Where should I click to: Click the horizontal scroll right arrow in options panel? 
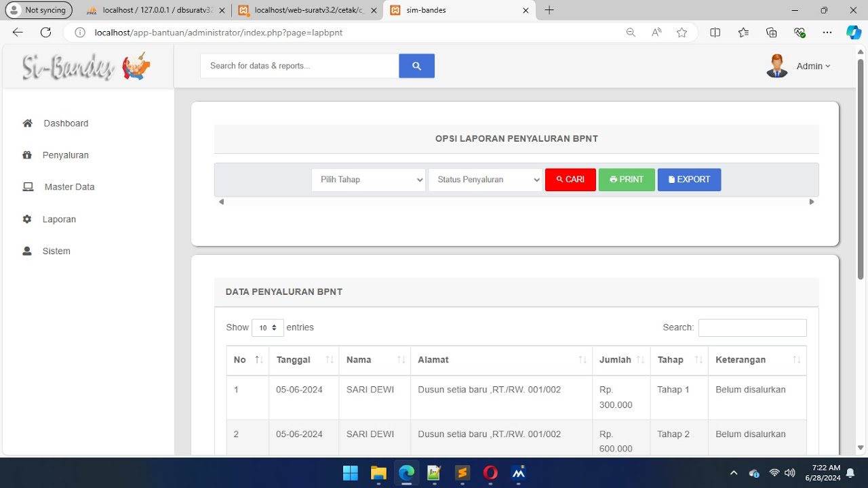coord(811,202)
